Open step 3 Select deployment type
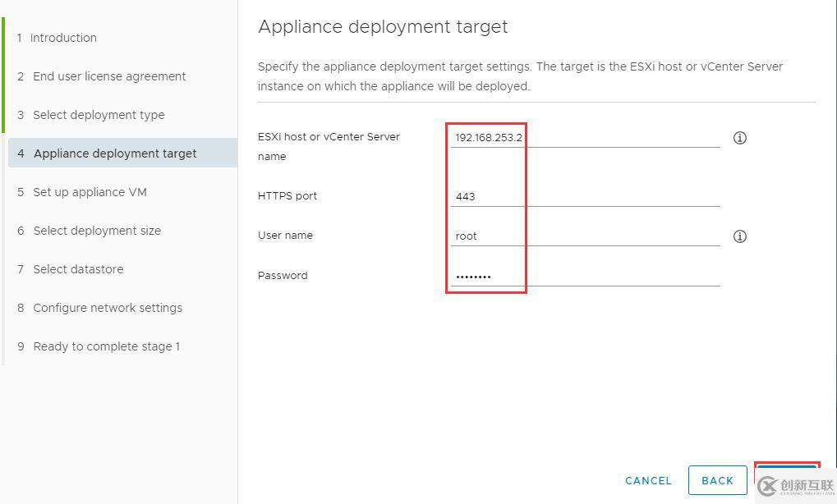The image size is (837, 504). click(90, 115)
